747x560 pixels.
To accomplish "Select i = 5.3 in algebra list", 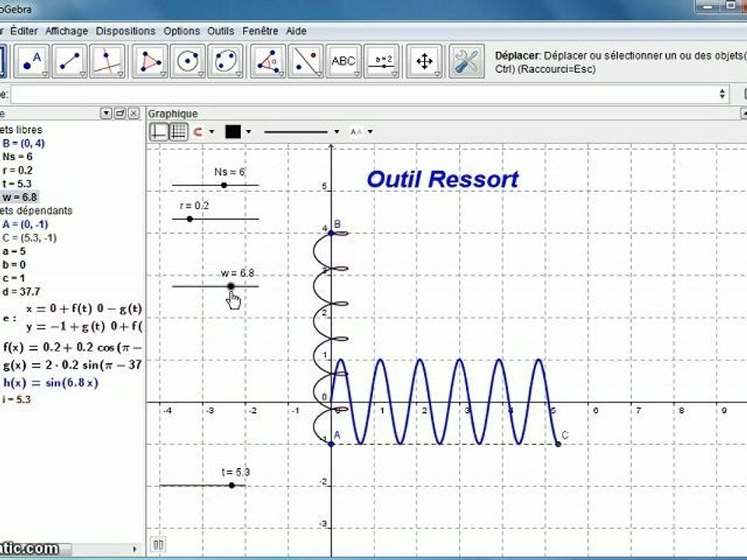I will pyautogui.click(x=16, y=400).
